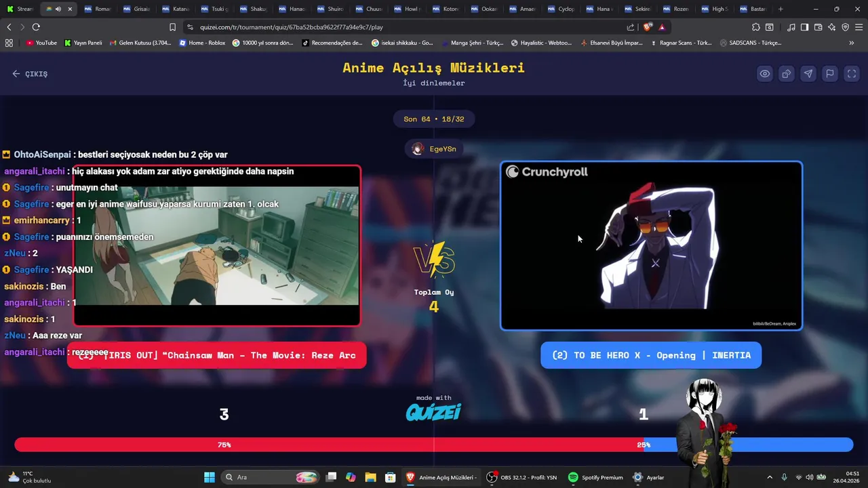Open Spotify Premium from taskbar
868x488 pixels.
(x=595, y=477)
